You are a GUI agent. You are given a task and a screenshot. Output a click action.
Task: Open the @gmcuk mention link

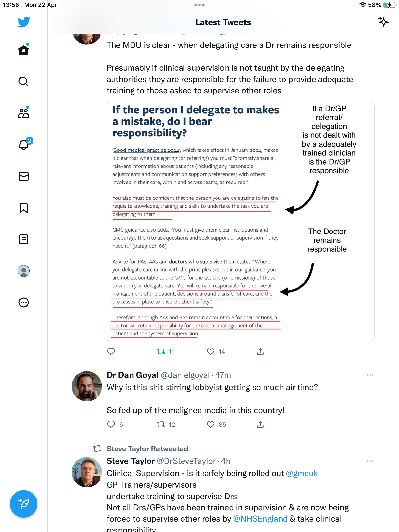point(302,473)
